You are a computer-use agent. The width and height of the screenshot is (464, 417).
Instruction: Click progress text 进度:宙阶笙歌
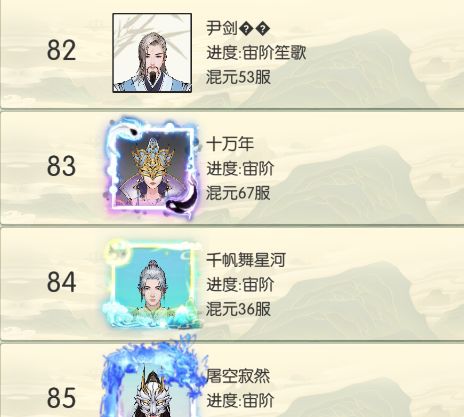tap(256, 53)
